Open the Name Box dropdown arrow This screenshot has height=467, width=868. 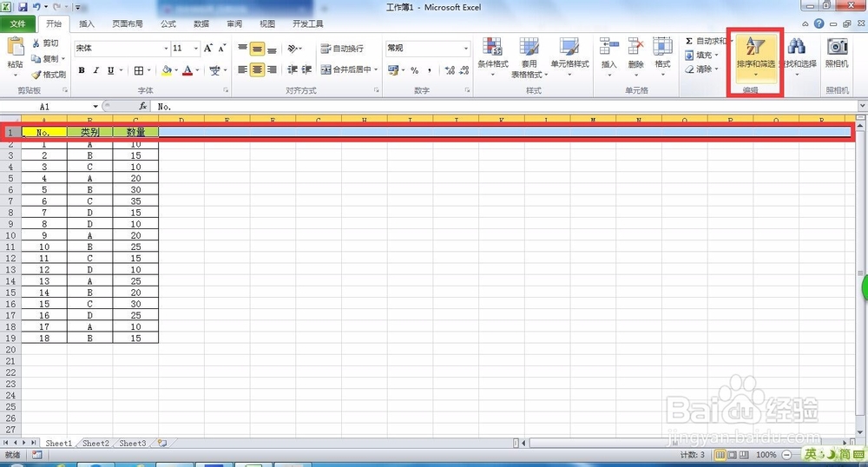click(x=95, y=106)
